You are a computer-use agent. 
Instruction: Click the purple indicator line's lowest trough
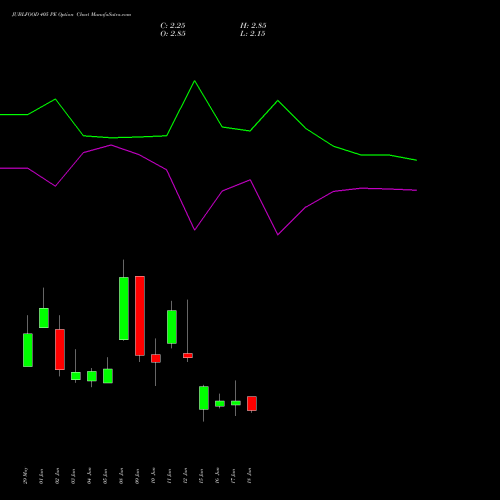click(278, 235)
